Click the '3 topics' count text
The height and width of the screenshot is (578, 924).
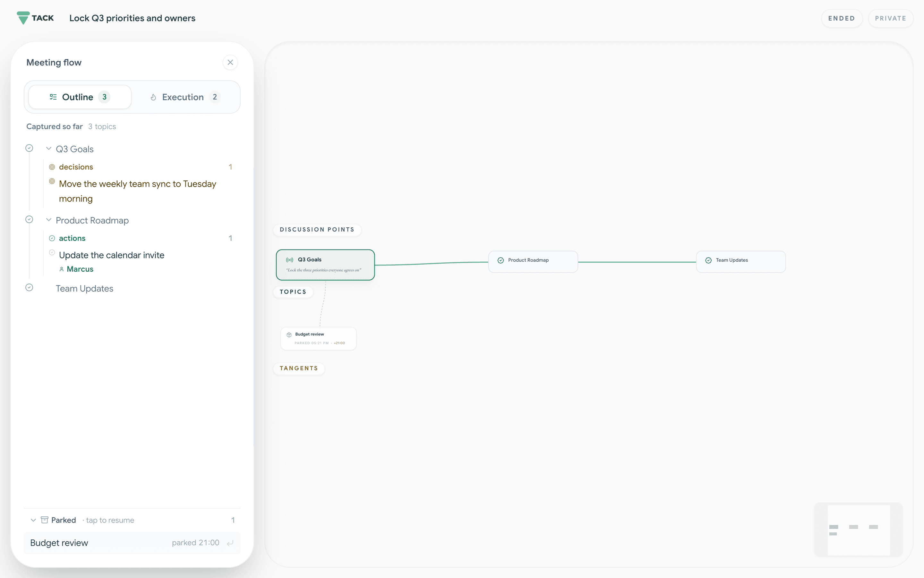[x=102, y=127]
